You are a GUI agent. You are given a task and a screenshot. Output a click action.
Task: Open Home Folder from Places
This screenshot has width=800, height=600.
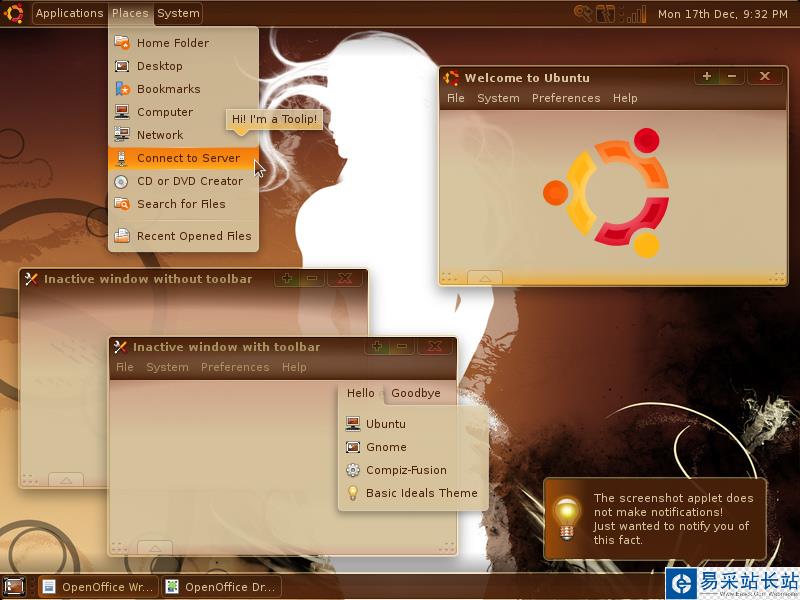[x=183, y=43]
